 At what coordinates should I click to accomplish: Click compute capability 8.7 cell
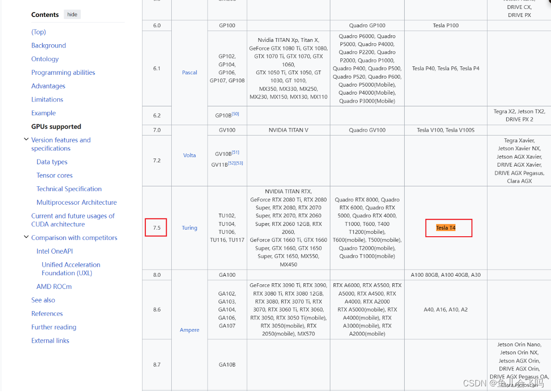(157, 365)
